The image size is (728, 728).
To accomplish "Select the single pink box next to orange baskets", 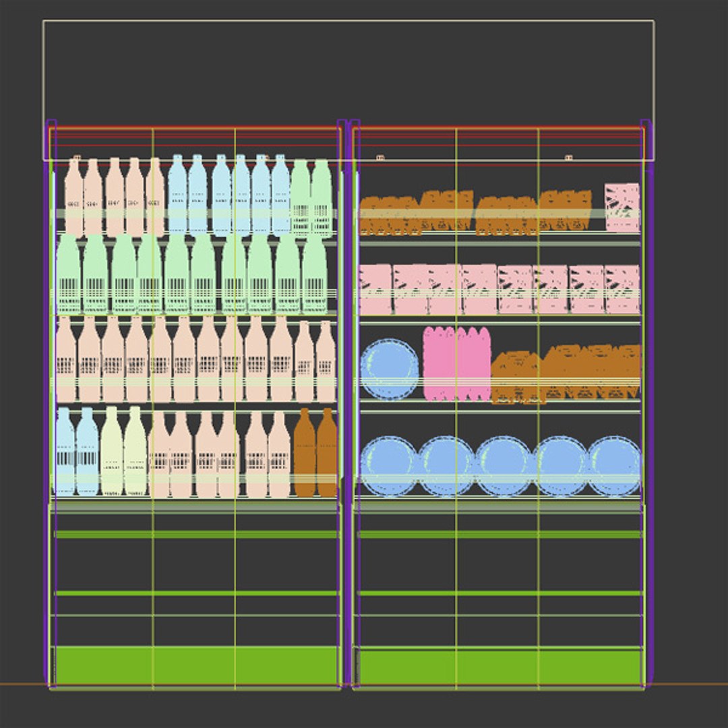I will coord(622,207).
